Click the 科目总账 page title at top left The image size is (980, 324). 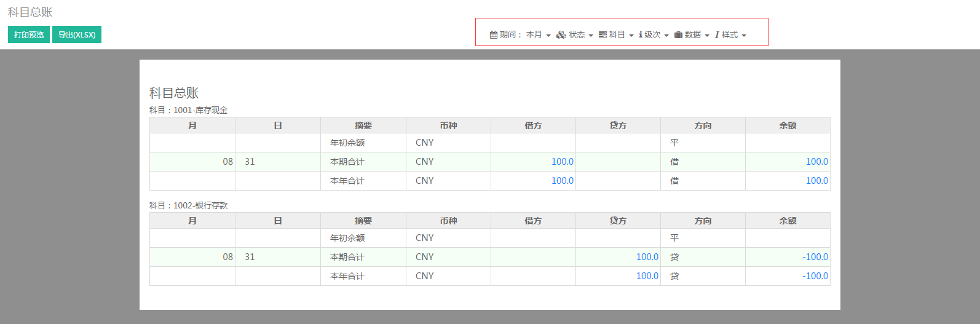30,12
